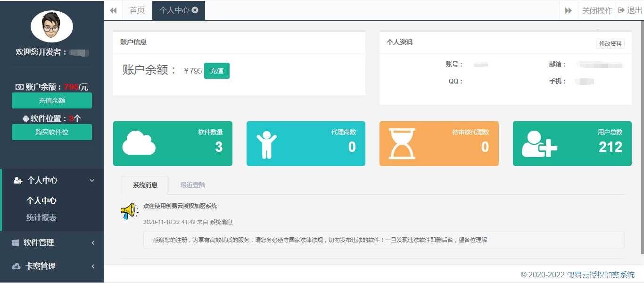
Task: Click the 软件管理 menu label
Action: pos(39,242)
